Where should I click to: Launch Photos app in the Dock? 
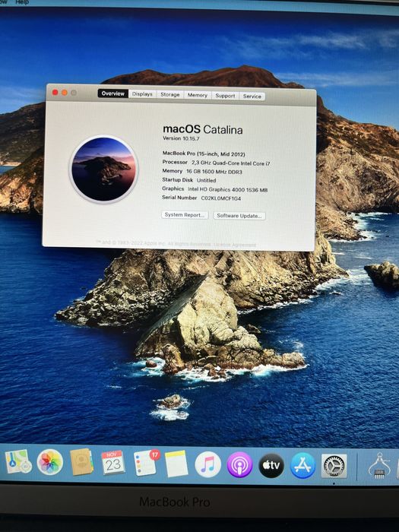point(50,462)
